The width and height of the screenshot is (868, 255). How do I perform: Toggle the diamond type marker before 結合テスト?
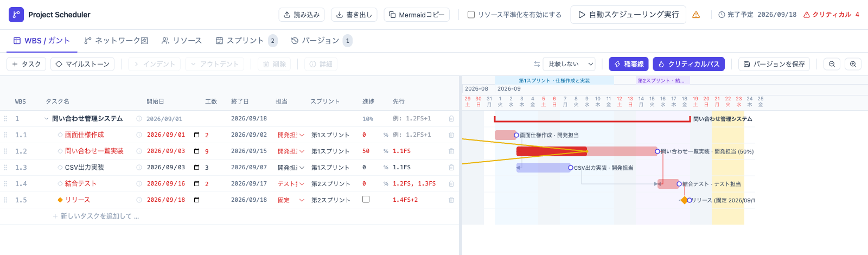coord(60,184)
